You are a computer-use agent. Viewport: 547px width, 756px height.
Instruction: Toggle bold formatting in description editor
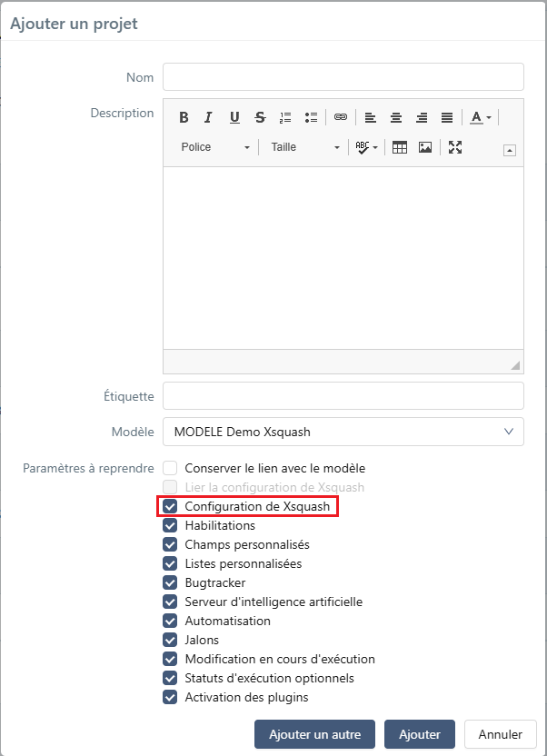pos(184,117)
